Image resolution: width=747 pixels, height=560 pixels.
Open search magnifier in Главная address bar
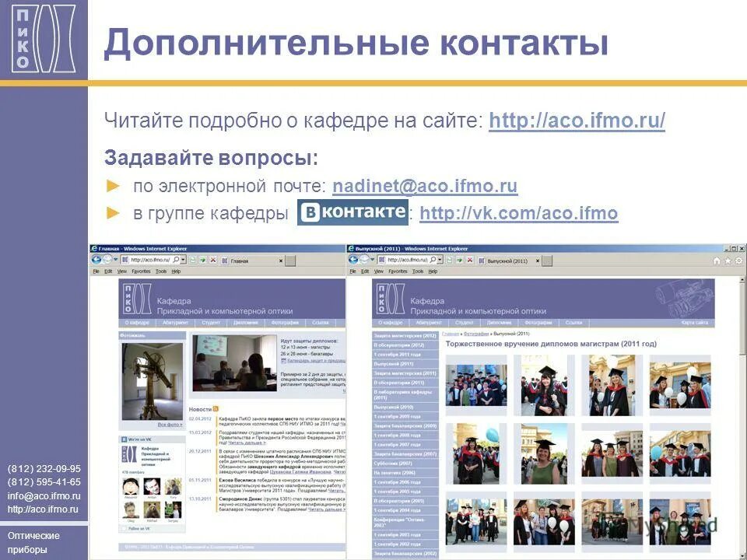pos(176,260)
